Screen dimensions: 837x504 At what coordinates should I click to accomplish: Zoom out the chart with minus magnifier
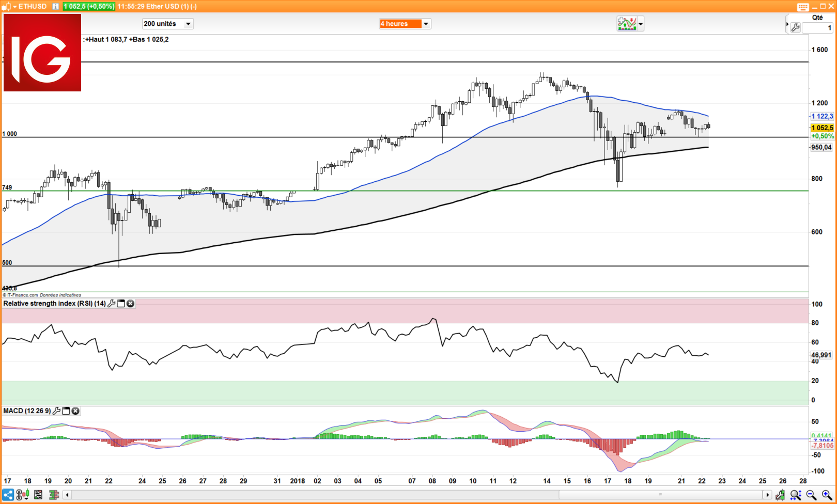pyautogui.click(x=811, y=495)
